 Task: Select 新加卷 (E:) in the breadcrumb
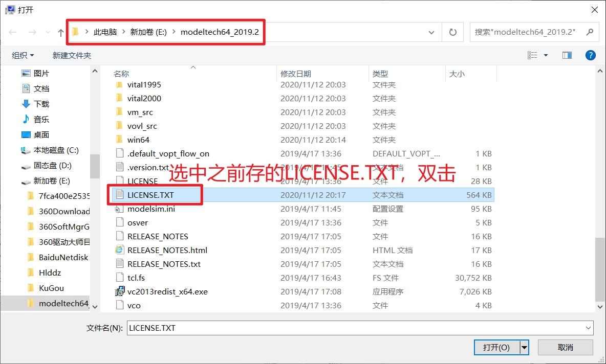pyautogui.click(x=148, y=32)
